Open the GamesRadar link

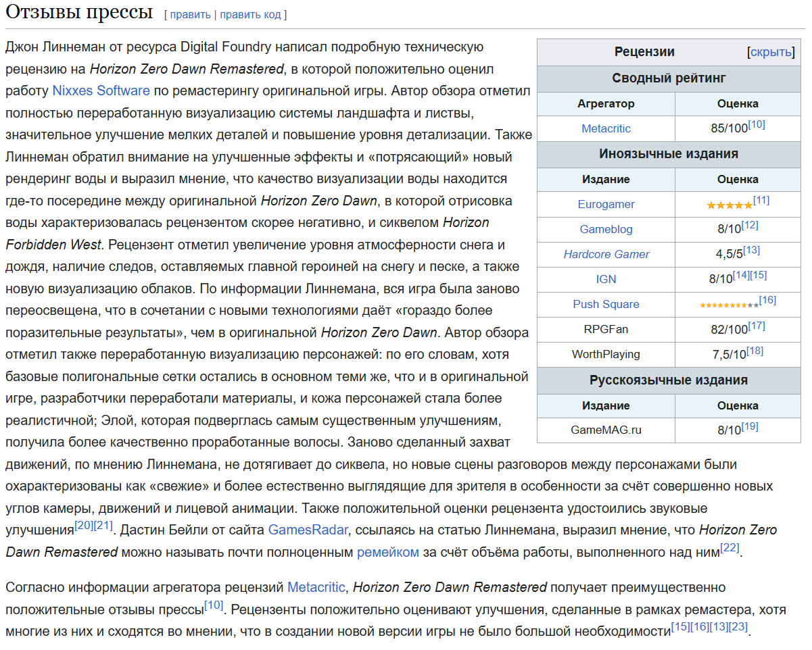(308, 530)
